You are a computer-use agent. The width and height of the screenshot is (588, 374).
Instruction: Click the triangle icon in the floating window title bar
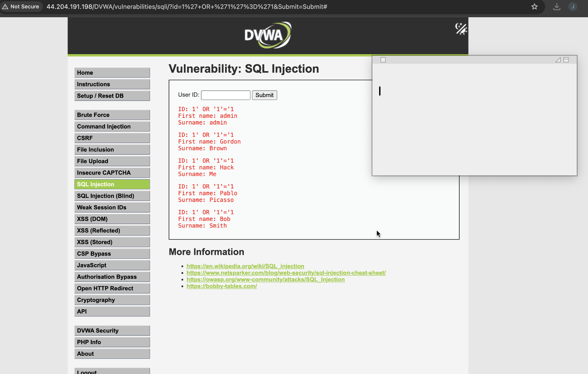(558, 60)
